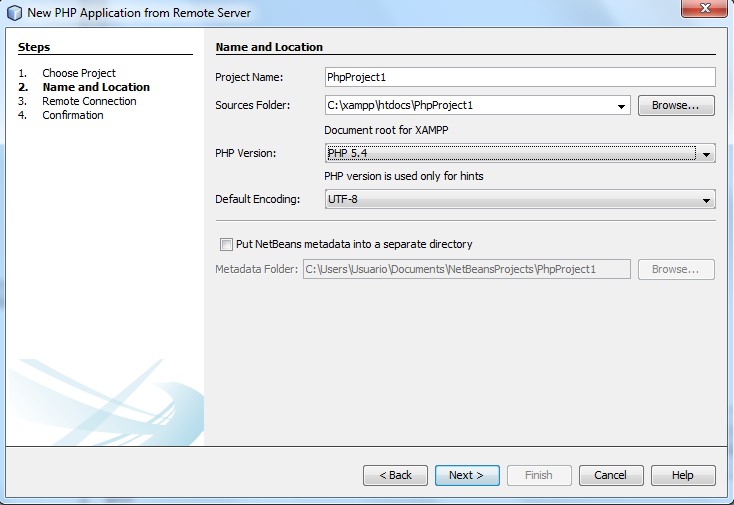Go back with the Back button
The image size is (734, 505).
coord(395,475)
